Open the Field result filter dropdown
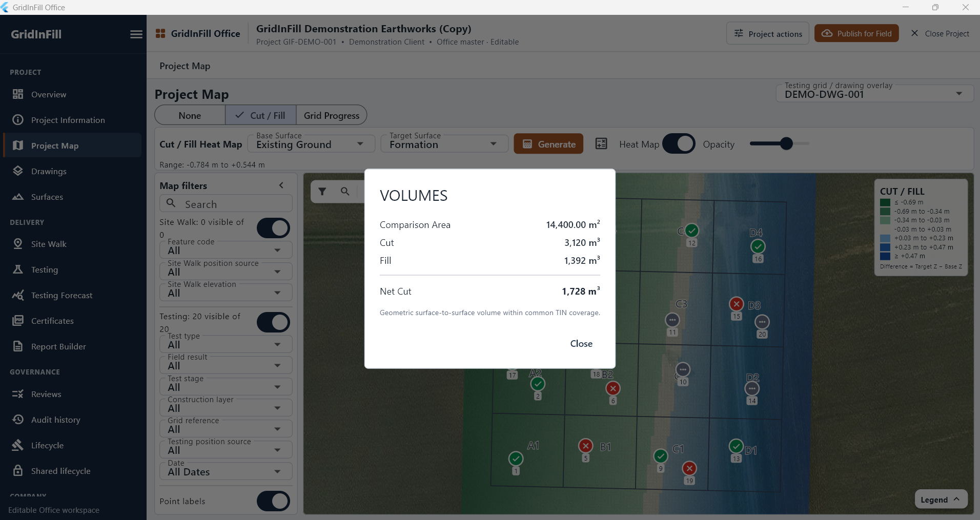 (x=226, y=365)
